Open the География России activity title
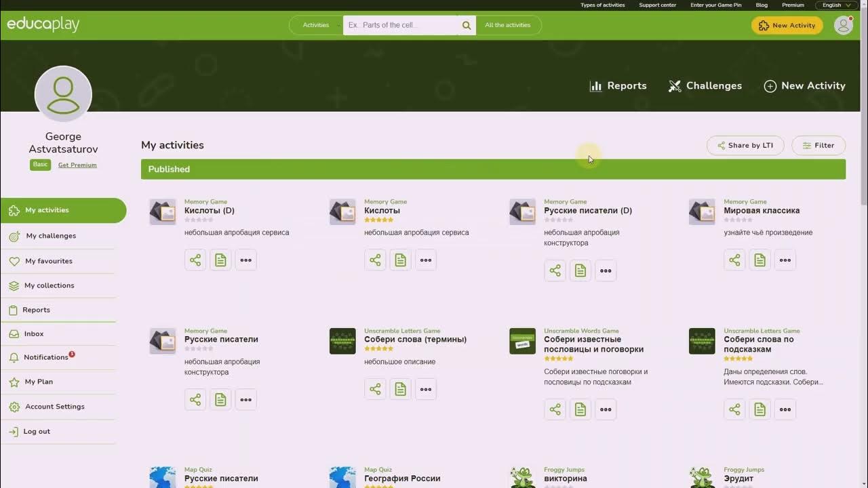This screenshot has width=868, height=488. 402,479
